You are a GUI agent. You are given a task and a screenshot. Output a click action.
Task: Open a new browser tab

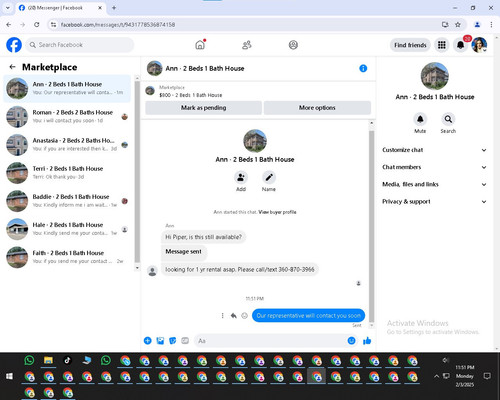coord(114,8)
